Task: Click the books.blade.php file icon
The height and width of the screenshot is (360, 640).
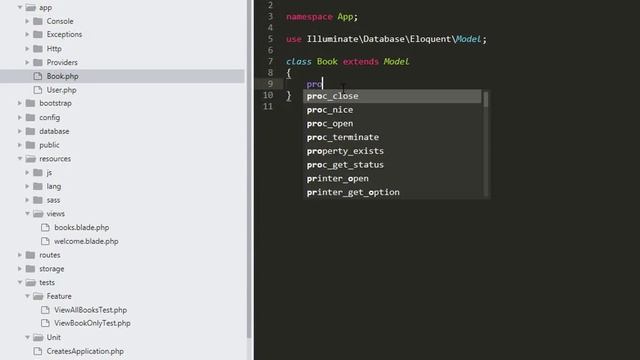Action: pos(46,227)
